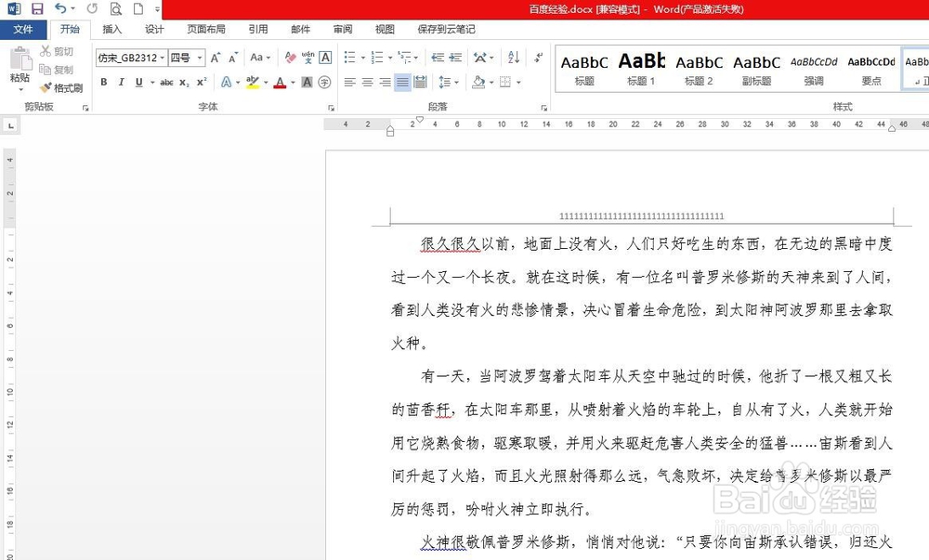The width and height of the screenshot is (929, 560).
Task: Click the Align Right icon
Action: (386, 83)
